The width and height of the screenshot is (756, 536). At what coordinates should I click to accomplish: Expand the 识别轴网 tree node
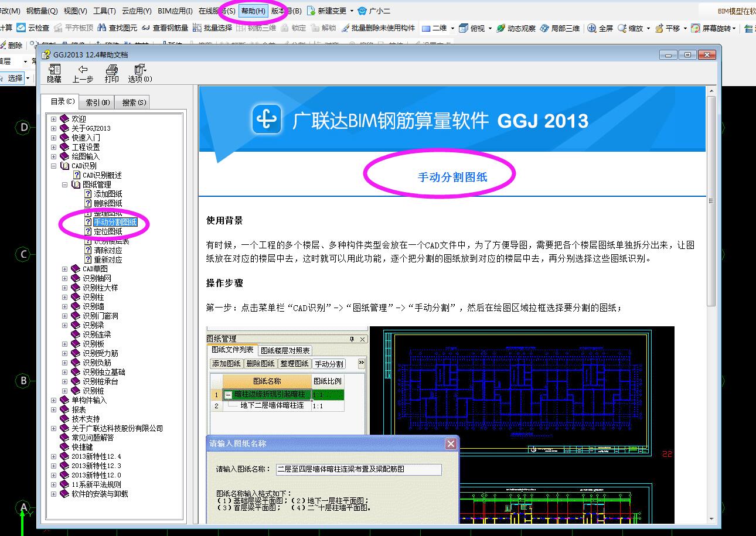coord(65,278)
